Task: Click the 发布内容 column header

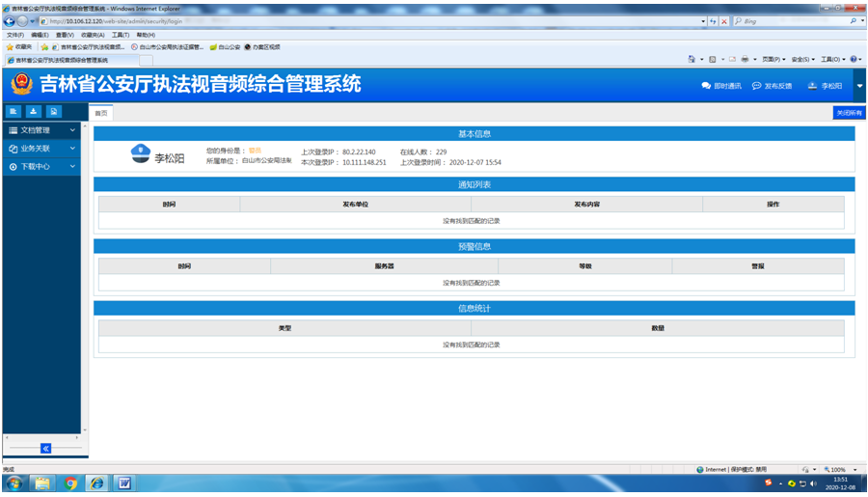Action: 586,205
